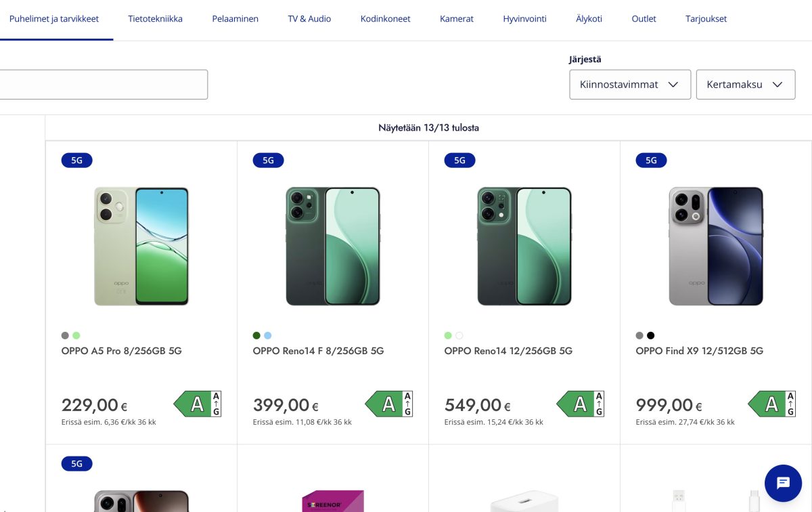Click the OPPO A5 Pro product thumbnail
The height and width of the screenshot is (512, 812).
[x=141, y=246]
